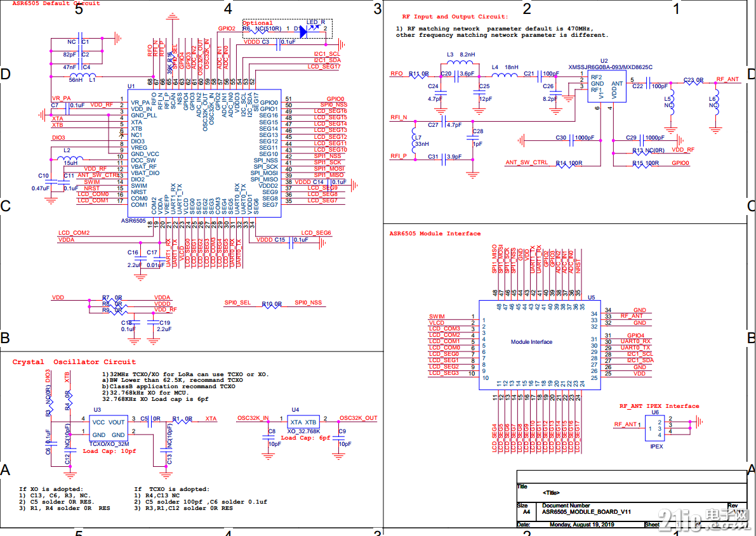Select the "SPI0_SEL" net label left of R10
This screenshot has height=536, width=756.
pyautogui.click(x=237, y=303)
